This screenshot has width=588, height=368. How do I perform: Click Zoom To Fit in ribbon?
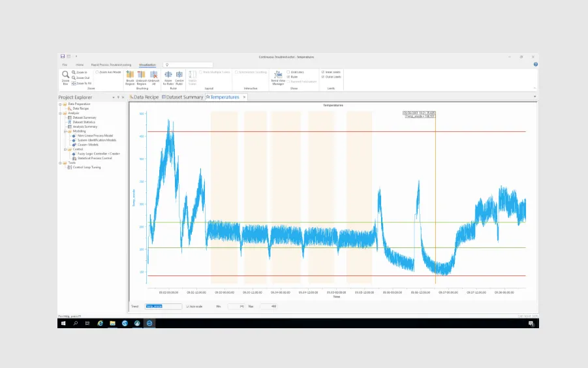pyautogui.click(x=82, y=84)
